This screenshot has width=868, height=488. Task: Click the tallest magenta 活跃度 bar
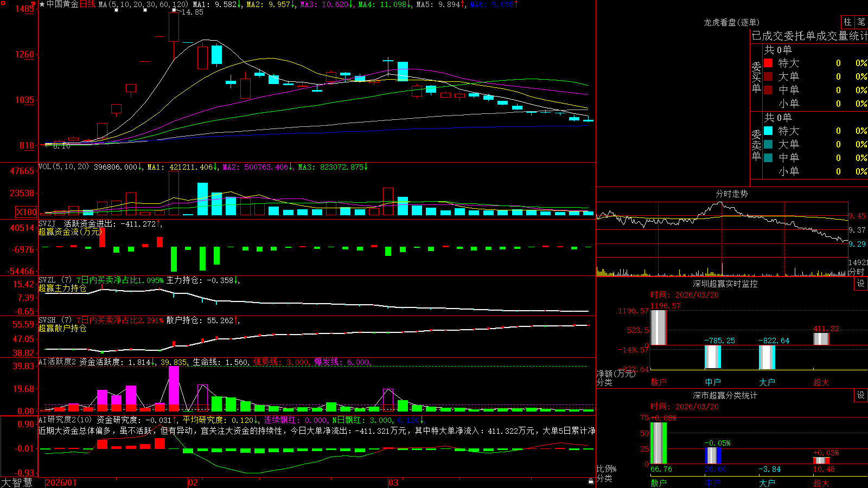(x=174, y=388)
